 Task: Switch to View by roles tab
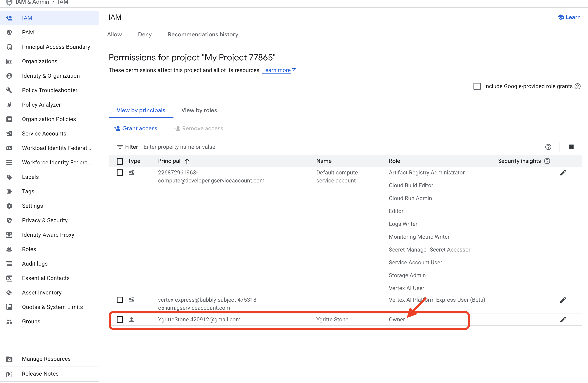199,110
